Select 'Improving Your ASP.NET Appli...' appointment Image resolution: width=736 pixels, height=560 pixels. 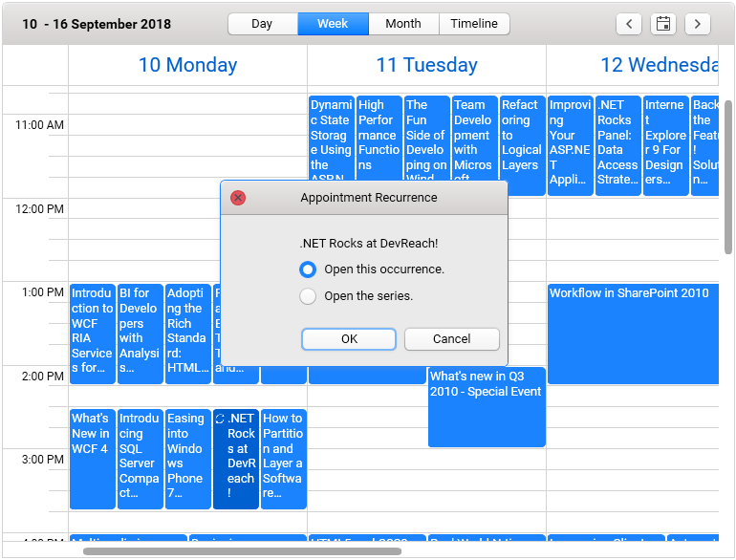571,145
